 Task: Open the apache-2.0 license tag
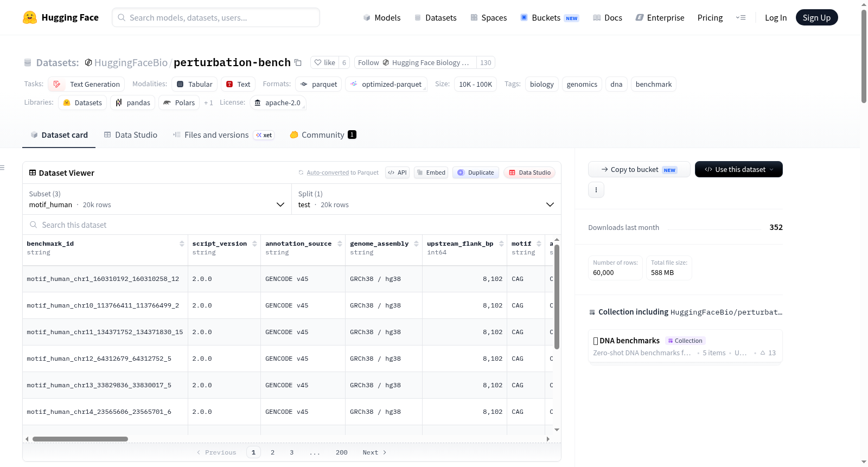(x=278, y=103)
